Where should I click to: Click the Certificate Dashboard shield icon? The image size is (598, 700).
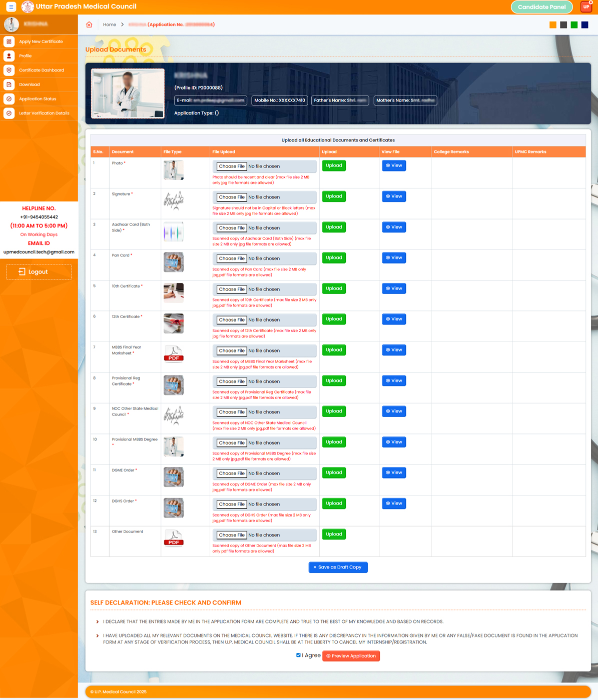pos(9,70)
